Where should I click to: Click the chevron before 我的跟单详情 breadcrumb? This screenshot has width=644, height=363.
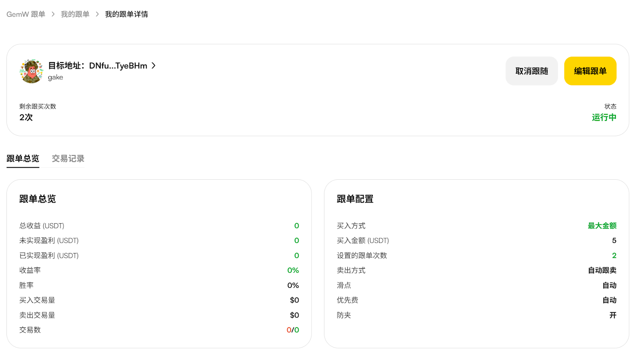(x=97, y=14)
